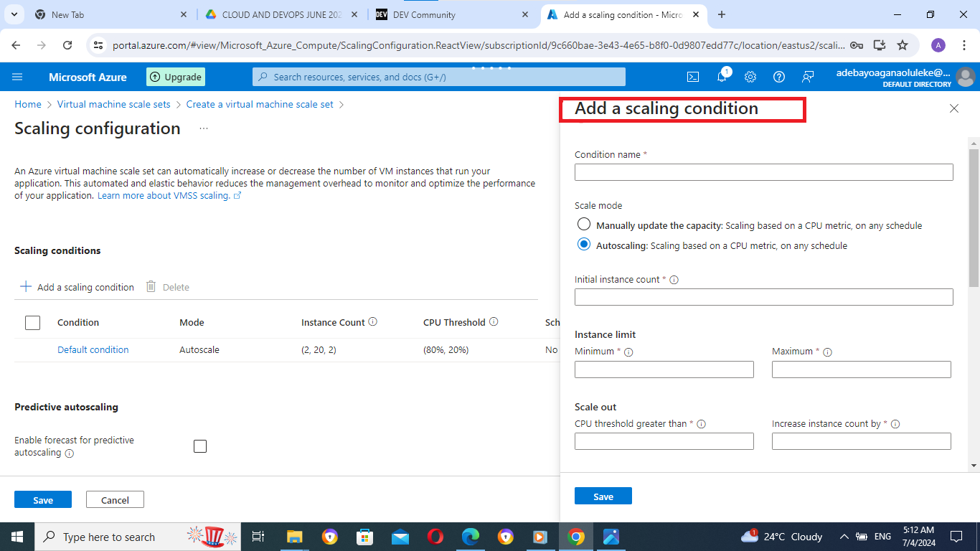Open portal settings gear icon
The image size is (980, 551).
tap(750, 77)
